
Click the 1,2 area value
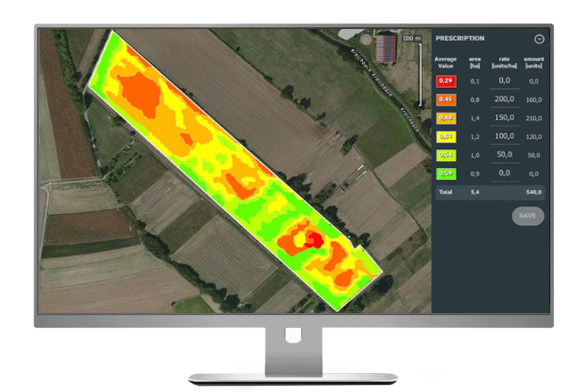[x=475, y=137]
